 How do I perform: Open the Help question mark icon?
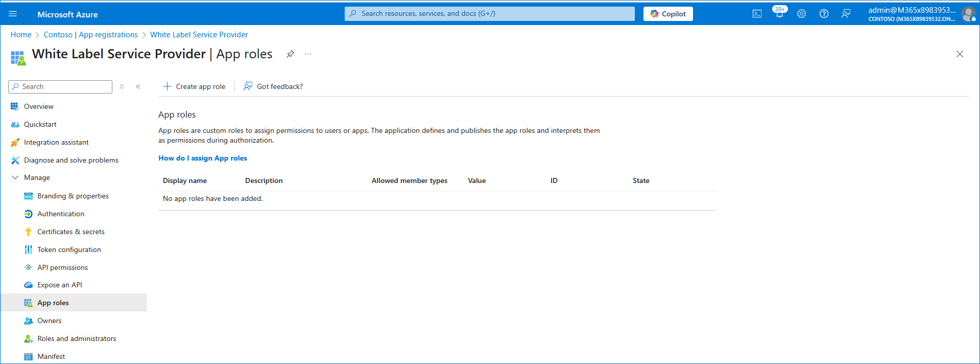(x=824, y=14)
